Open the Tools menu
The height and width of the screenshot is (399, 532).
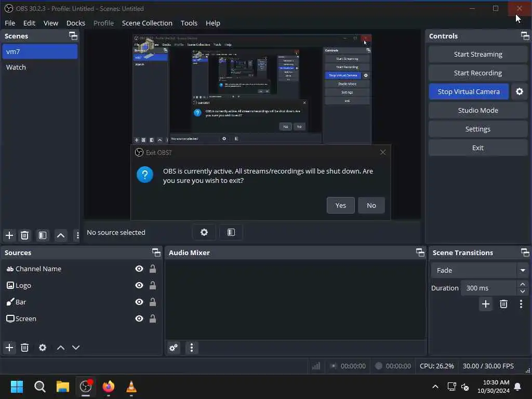click(189, 23)
